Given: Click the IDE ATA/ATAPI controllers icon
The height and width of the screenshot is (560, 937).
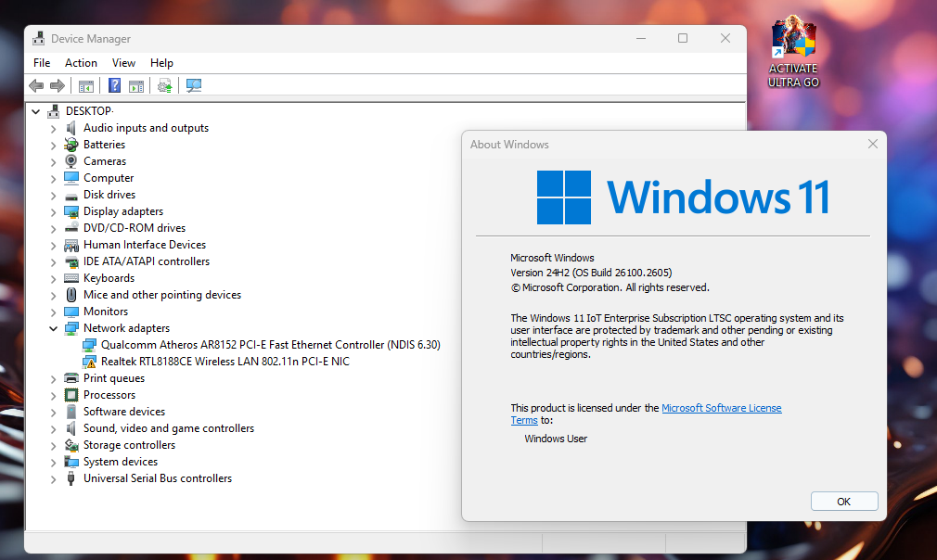Looking at the screenshot, I should point(71,261).
